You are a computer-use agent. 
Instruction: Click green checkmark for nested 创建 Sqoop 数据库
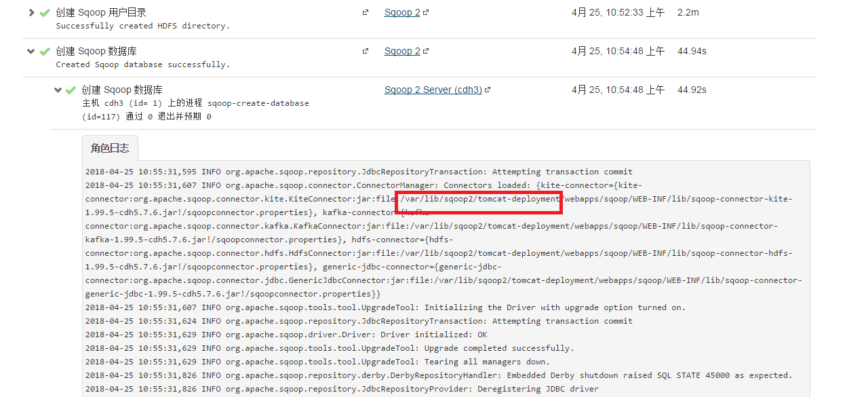tap(71, 90)
